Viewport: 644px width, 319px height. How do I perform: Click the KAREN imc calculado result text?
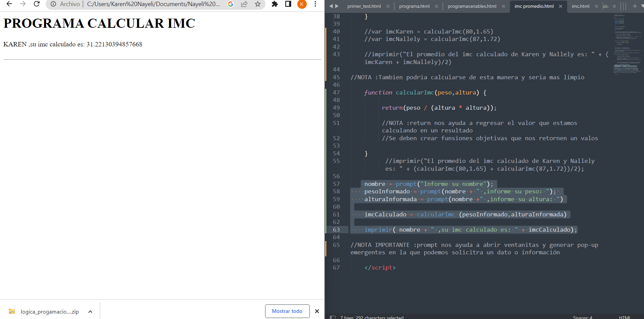(x=73, y=44)
